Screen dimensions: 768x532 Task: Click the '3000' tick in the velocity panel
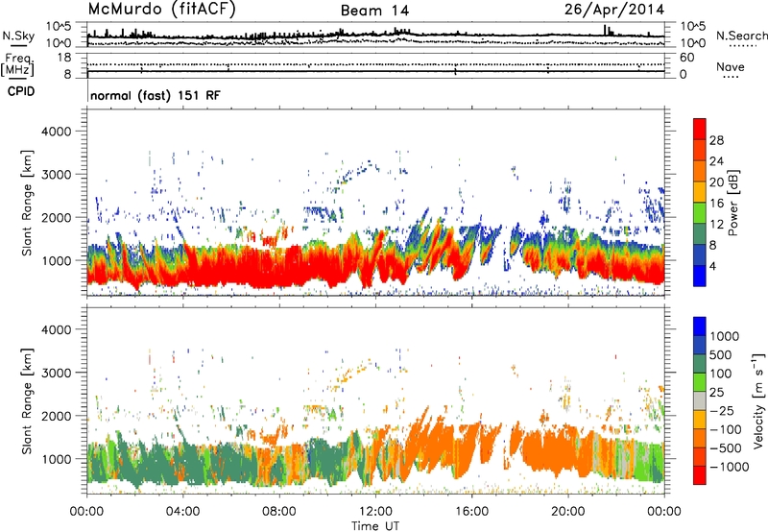click(56, 373)
